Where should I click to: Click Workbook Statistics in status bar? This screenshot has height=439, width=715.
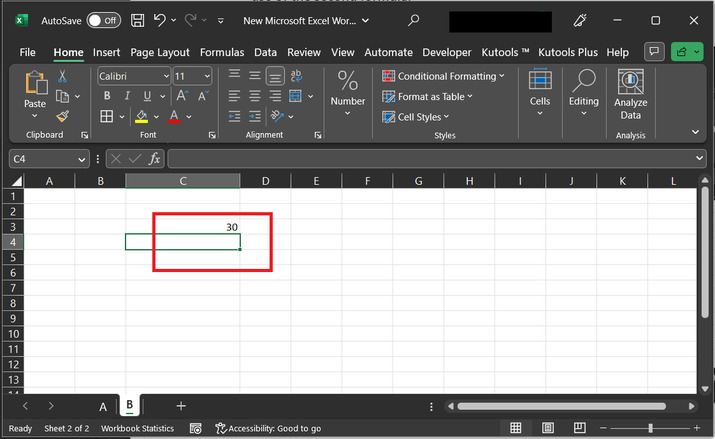click(136, 428)
